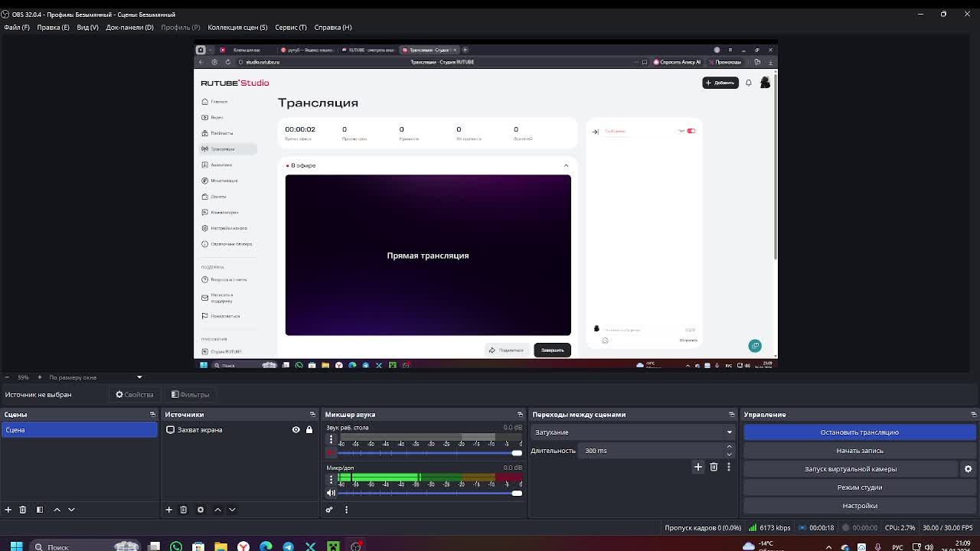Open source properties gear in the Источники panel
This screenshot has width=980, height=551.
point(201,510)
